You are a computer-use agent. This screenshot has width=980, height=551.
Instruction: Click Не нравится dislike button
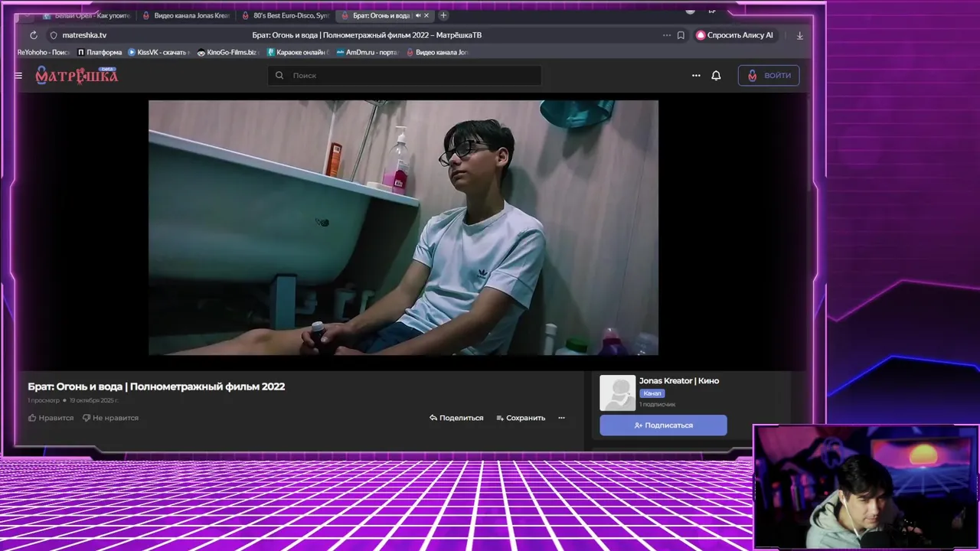[110, 418]
